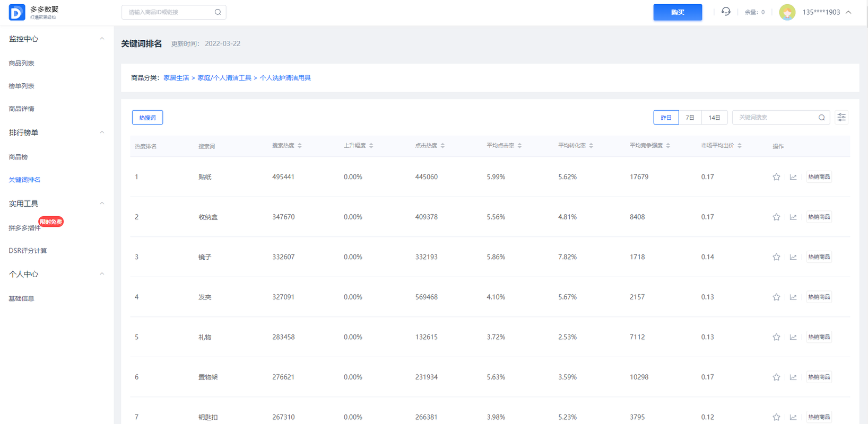Open 拼多多插件 in sidebar
The height and width of the screenshot is (424, 868).
[25, 228]
